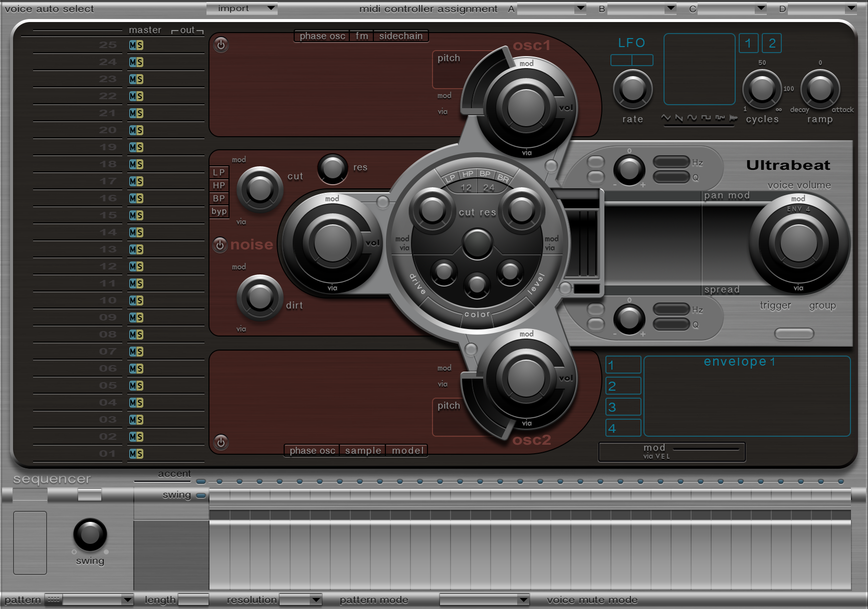
Task: Click the sequencer swing knob
Action: 90,534
